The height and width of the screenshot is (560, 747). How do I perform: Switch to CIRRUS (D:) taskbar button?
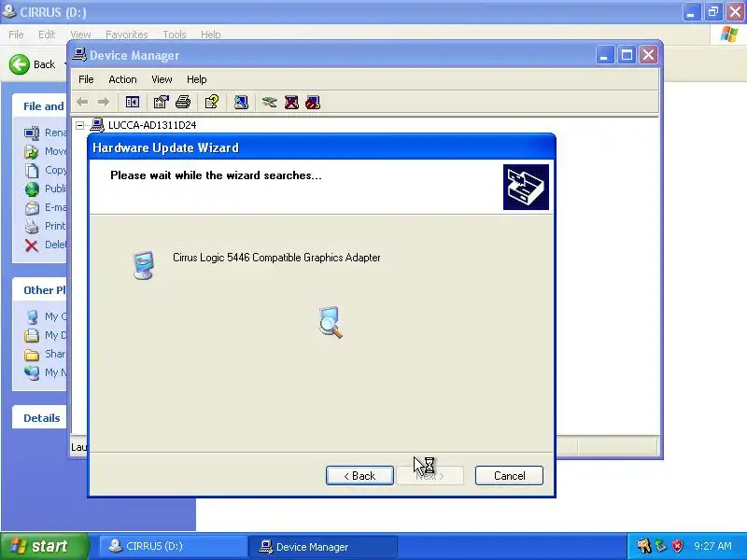172,546
